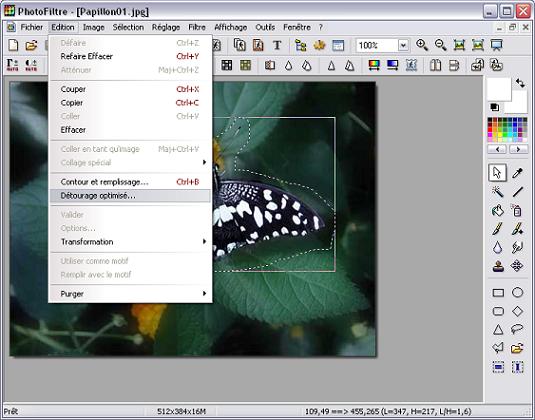Screen dimensions: 535x420
Task: Choose the Lasso selection shape
Action: pyautogui.click(x=517, y=329)
